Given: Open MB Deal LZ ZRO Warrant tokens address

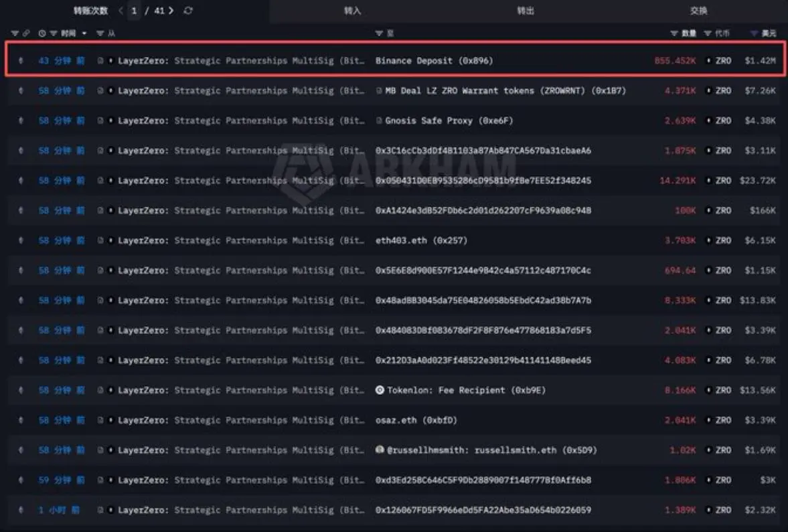Looking at the screenshot, I should pos(505,91).
